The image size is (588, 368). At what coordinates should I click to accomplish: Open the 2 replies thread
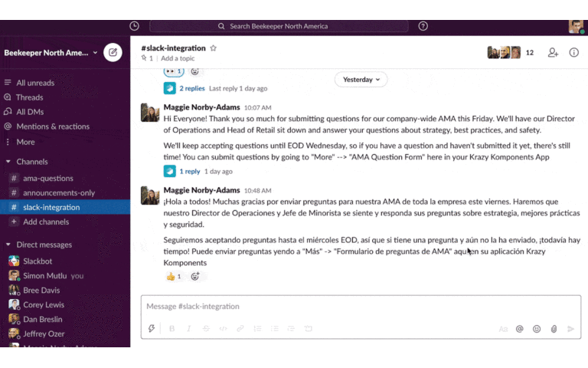pyautogui.click(x=192, y=88)
